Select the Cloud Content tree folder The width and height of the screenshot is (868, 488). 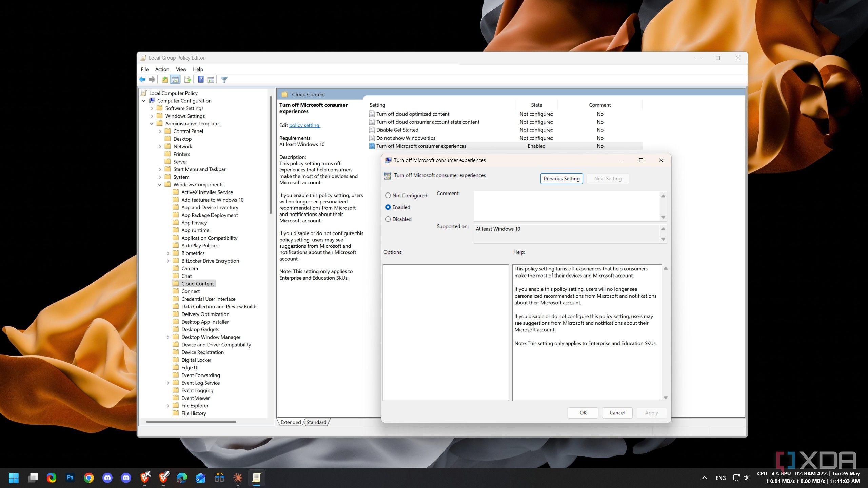[x=194, y=284]
